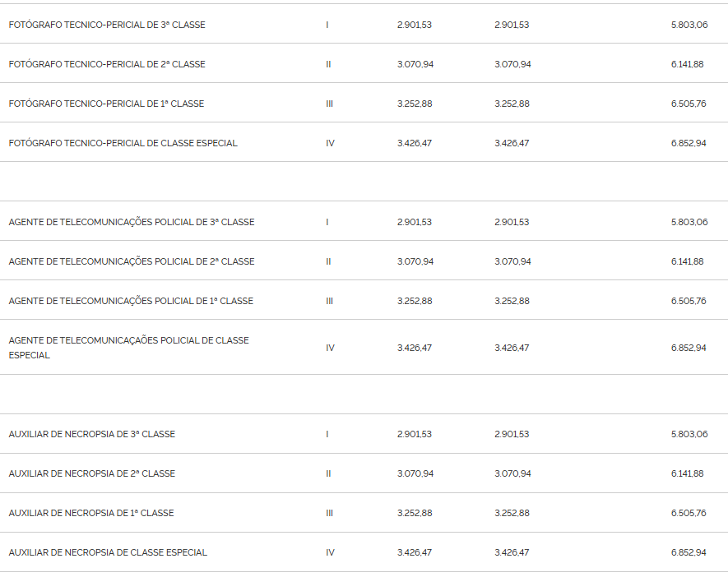This screenshot has width=728, height=577.
Task: Select total 6.505,76 in the Auxiliar 1ª Classe row
Action: tap(688, 513)
